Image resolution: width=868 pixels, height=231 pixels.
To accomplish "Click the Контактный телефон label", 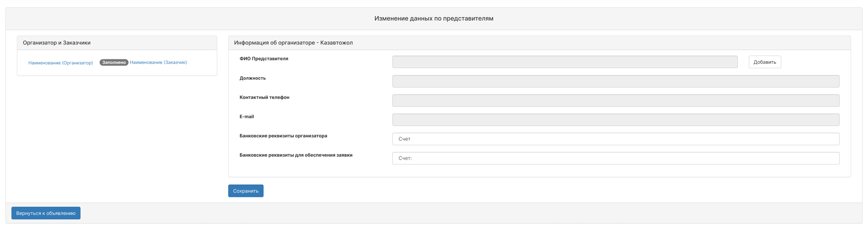I will [x=264, y=97].
